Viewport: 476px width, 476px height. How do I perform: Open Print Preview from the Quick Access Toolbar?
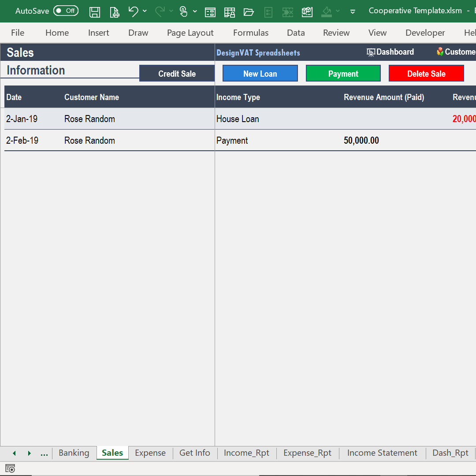tap(115, 11)
